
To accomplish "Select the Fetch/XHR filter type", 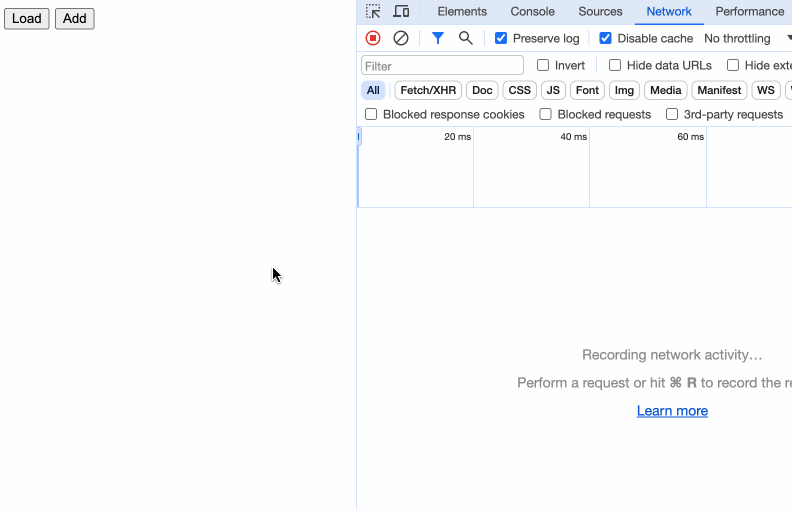I will click(428, 90).
